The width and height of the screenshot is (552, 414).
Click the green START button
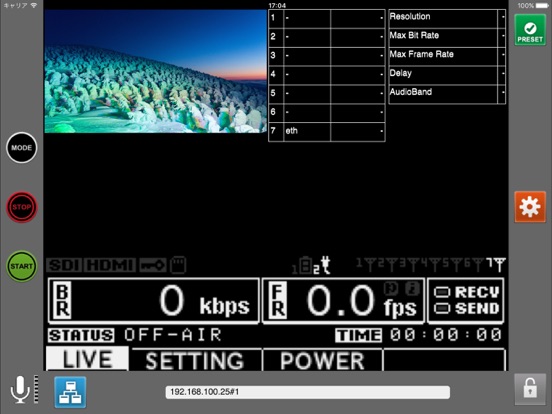pos(21,266)
